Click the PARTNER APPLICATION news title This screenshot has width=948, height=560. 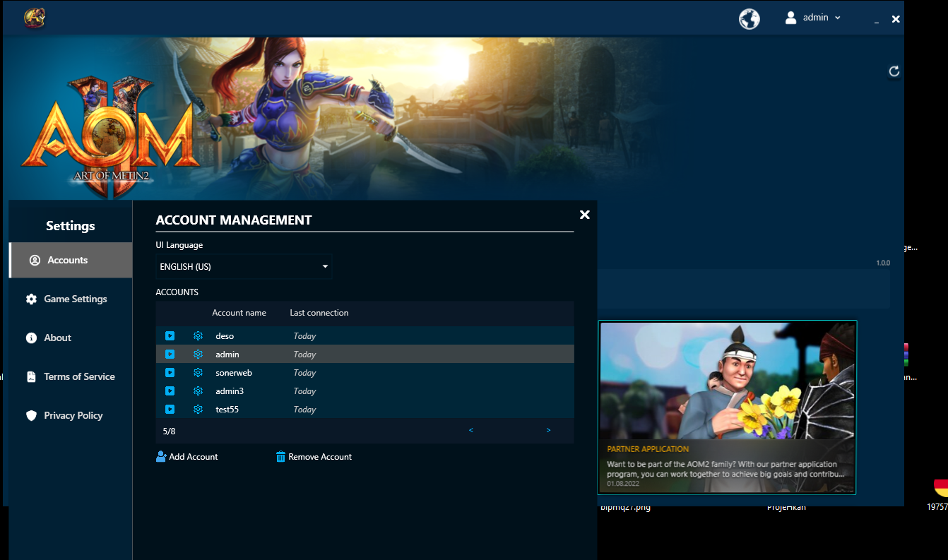click(648, 449)
